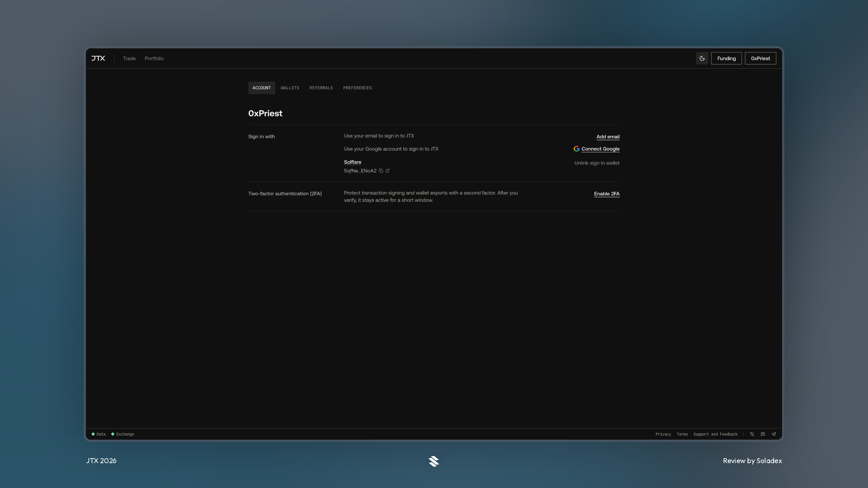Click Connect Google

600,149
